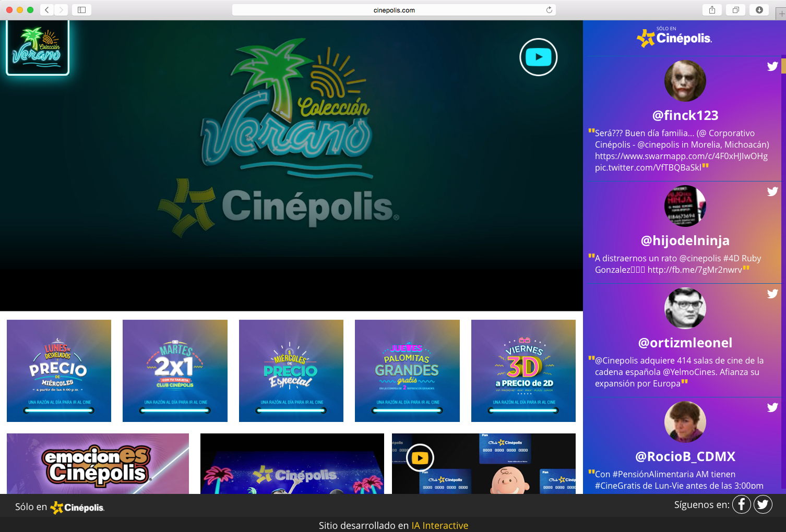
Task: Open the Miércoles Precio Especial card
Action: point(291,371)
